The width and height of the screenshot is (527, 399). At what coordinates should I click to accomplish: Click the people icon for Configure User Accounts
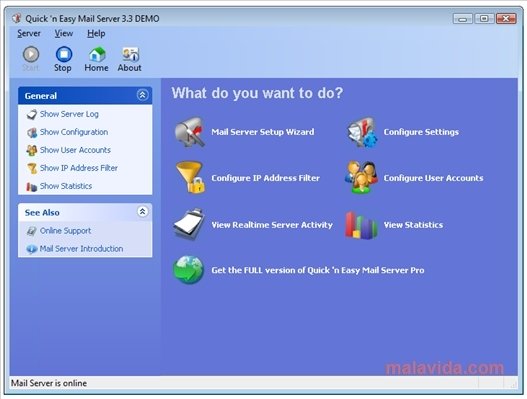coord(362,177)
